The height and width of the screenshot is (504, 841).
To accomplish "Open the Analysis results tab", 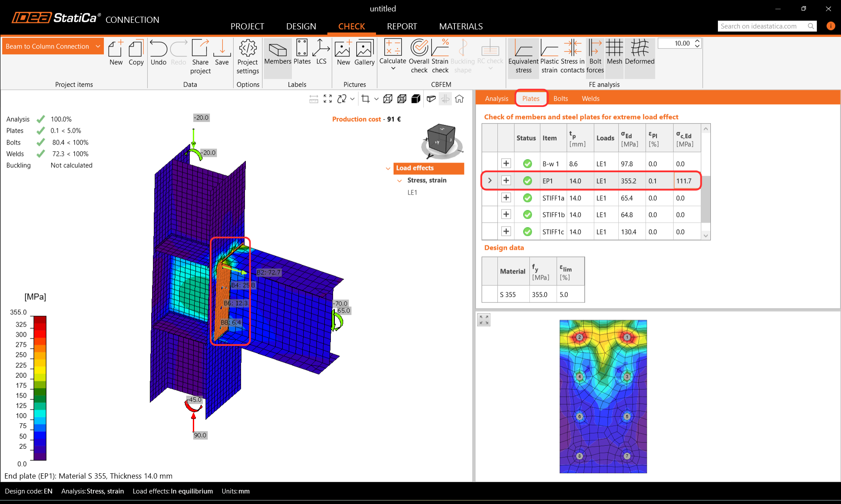I will pos(497,99).
